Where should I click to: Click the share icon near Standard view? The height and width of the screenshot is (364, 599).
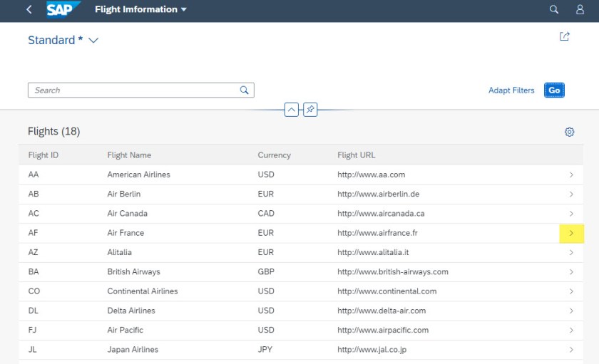565,37
